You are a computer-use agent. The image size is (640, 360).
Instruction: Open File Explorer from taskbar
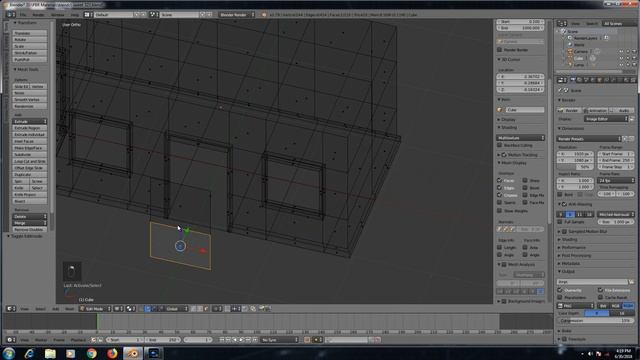click(50, 353)
